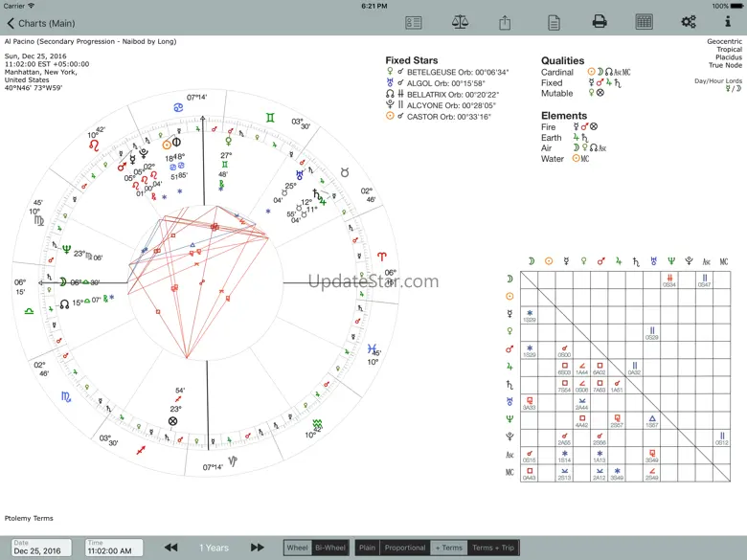The image size is (747, 560).
Task: Step forward one period with fast-forward
Action: [x=258, y=548]
